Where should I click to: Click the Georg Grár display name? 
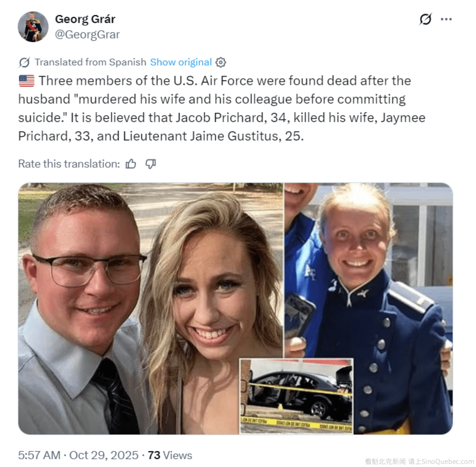85,19
